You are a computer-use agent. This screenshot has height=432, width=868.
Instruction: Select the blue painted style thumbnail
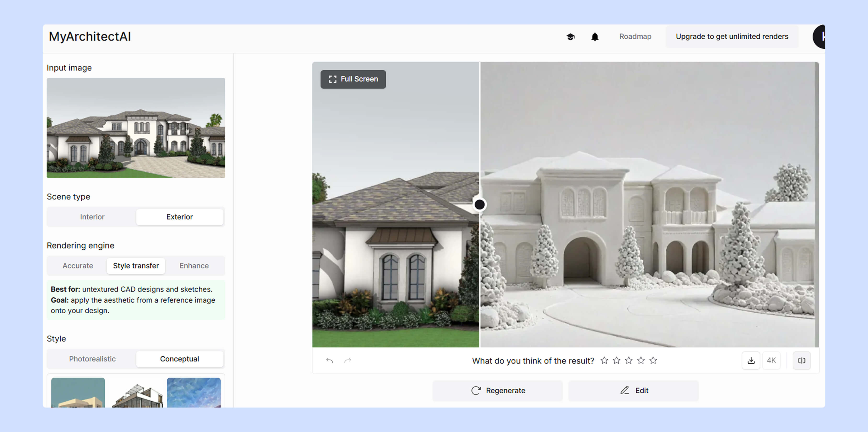[x=194, y=392]
